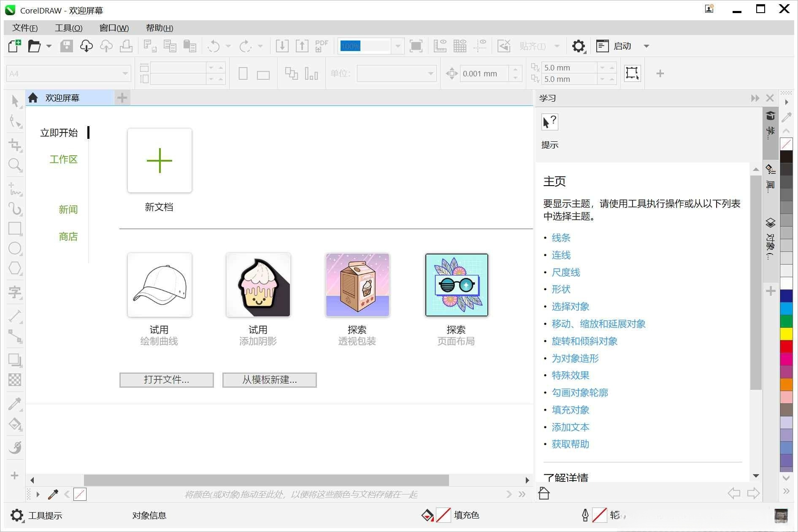
Task: Open the 单位 units combo box
Action: [x=397, y=73]
